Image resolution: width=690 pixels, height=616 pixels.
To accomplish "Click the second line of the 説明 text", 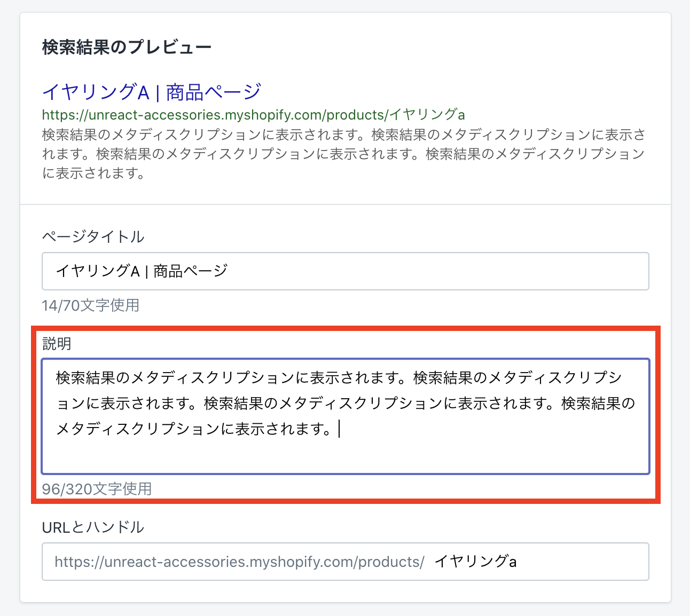I will point(345,404).
